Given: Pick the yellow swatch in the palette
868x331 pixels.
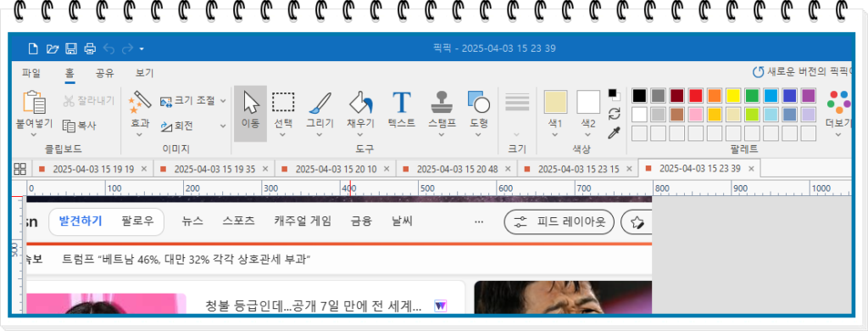Looking at the screenshot, I should [x=733, y=95].
